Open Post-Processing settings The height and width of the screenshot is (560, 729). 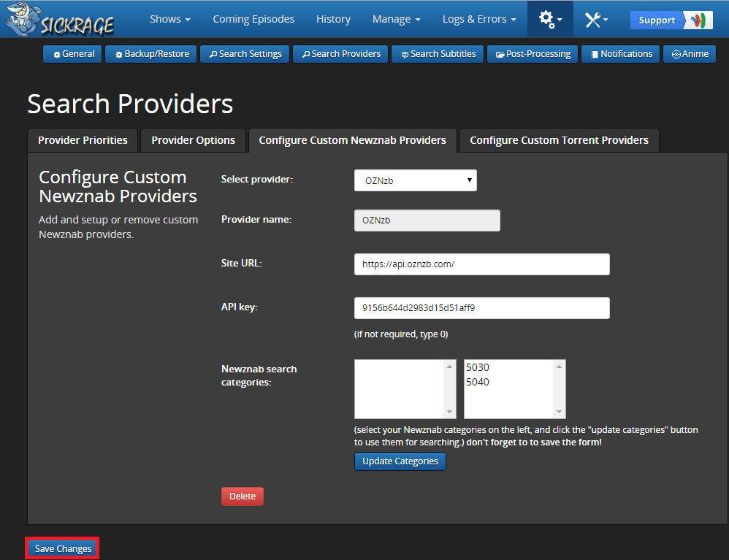pos(533,54)
